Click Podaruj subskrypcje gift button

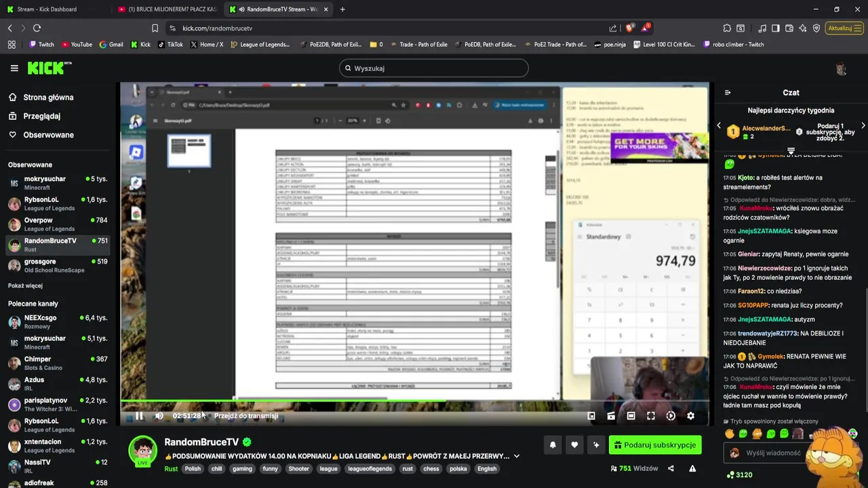(x=655, y=445)
